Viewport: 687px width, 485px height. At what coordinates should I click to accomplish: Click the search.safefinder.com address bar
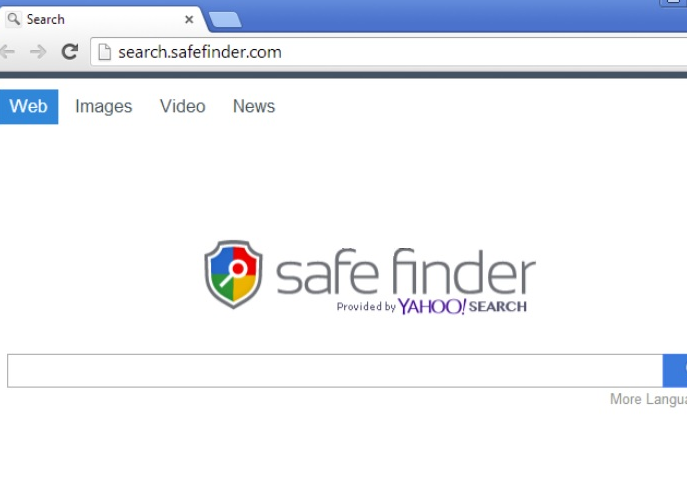389,52
